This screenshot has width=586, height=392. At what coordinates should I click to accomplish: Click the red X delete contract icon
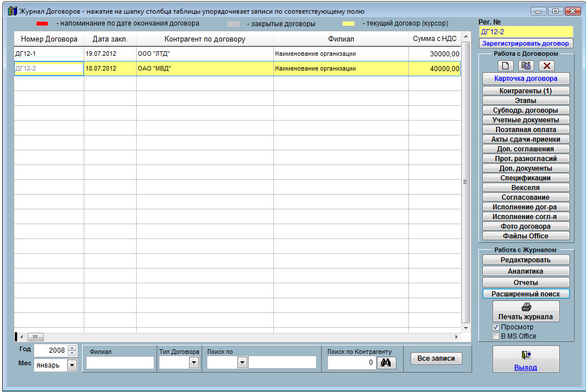tap(547, 66)
